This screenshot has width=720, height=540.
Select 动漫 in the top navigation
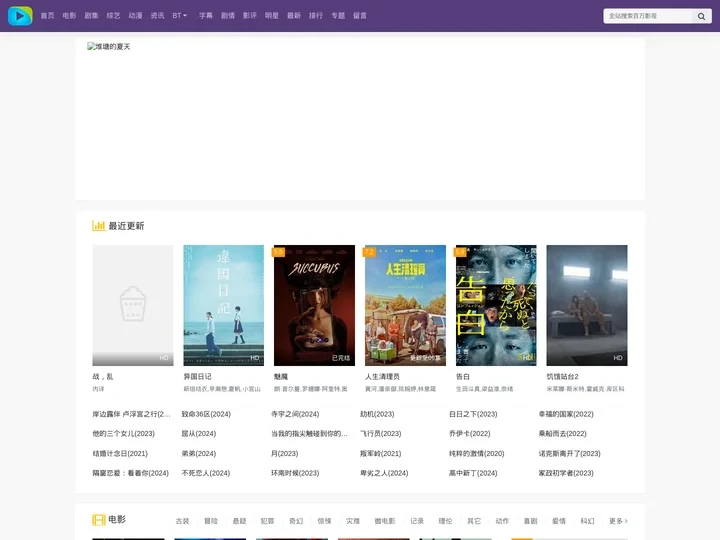click(135, 16)
